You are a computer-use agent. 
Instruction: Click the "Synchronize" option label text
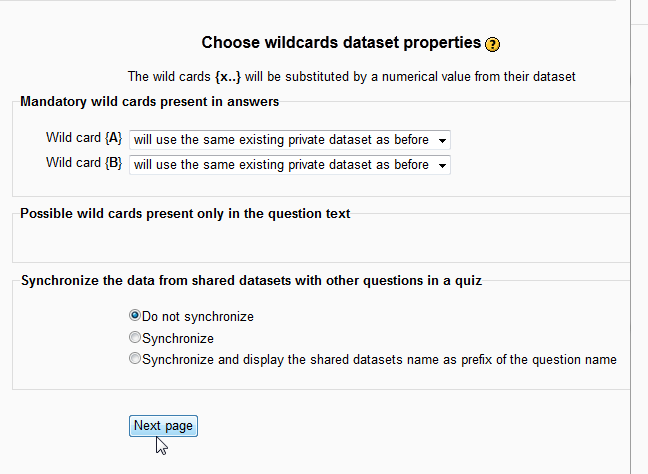178,339
